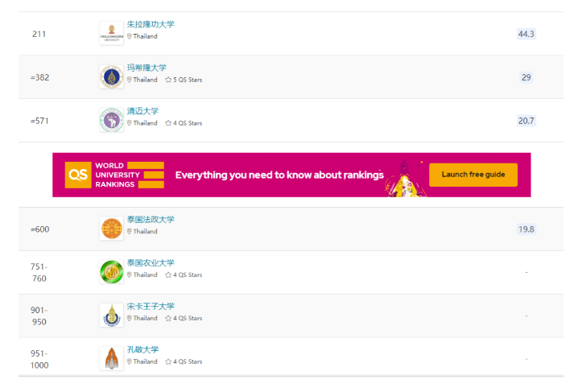
Task: Open the 宋卡王子大学 university link
Action: (151, 307)
